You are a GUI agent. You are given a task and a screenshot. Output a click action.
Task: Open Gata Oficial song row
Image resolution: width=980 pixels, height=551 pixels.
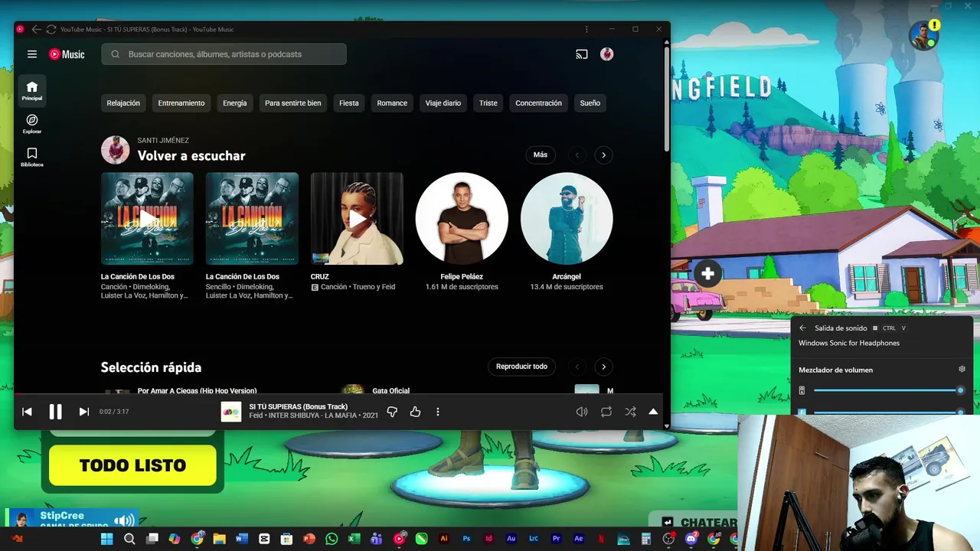[x=391, y=390]
